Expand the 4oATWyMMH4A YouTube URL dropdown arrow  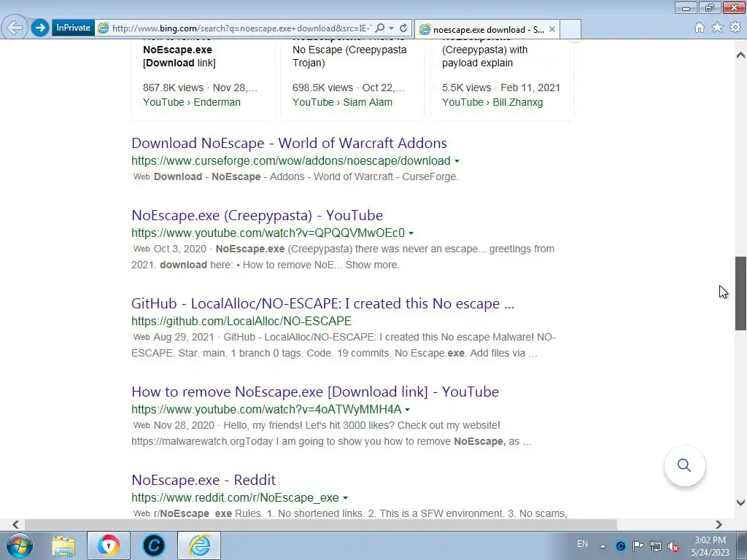(408, 410)
